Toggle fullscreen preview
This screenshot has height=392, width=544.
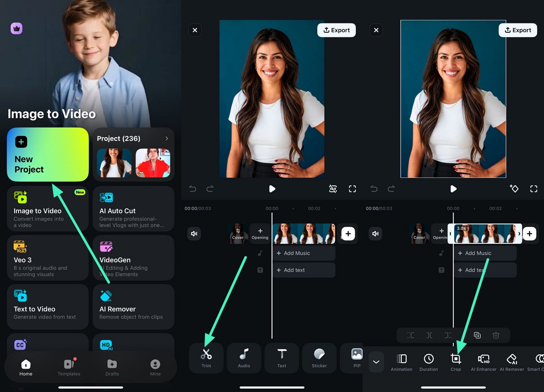pos(352,189)
